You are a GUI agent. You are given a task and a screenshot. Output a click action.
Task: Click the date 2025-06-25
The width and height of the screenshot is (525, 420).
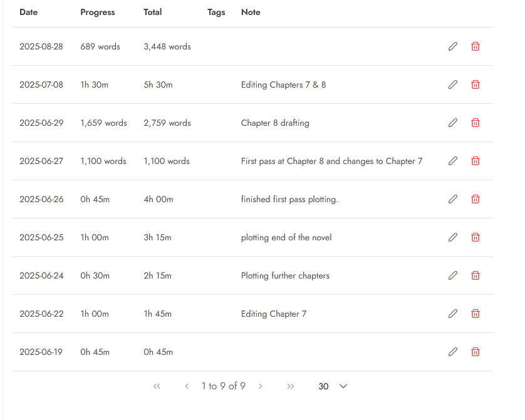[x=41, y=237]
